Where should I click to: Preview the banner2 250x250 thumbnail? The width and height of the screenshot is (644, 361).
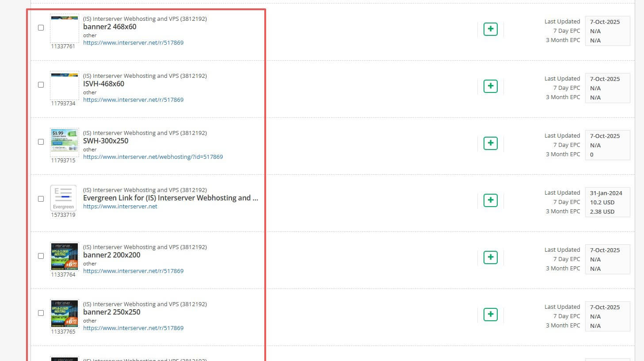pos(65,314)
